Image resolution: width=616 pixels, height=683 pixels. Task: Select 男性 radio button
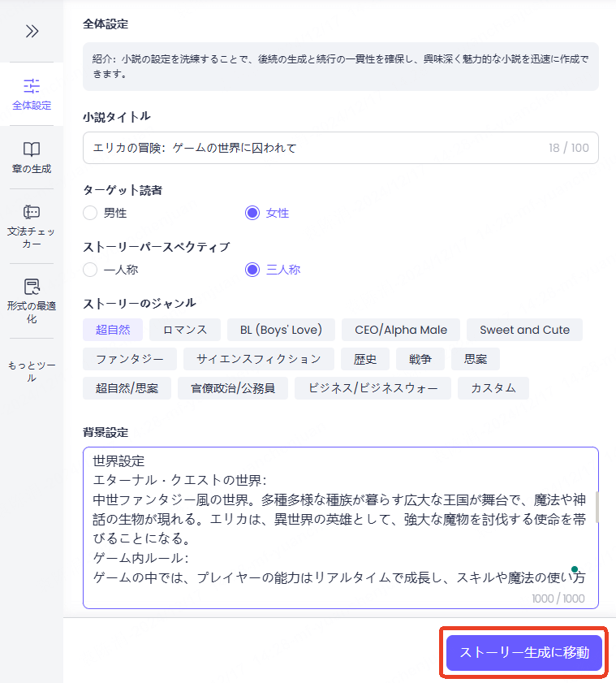tap(90, 213)
